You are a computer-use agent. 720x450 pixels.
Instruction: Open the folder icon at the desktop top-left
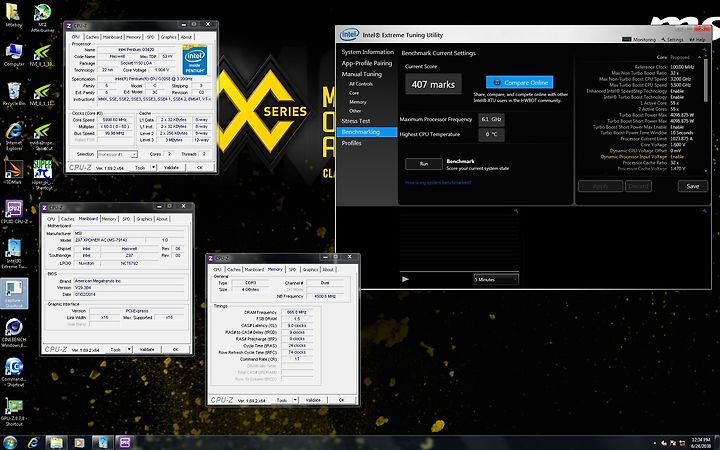coord(14,15)
